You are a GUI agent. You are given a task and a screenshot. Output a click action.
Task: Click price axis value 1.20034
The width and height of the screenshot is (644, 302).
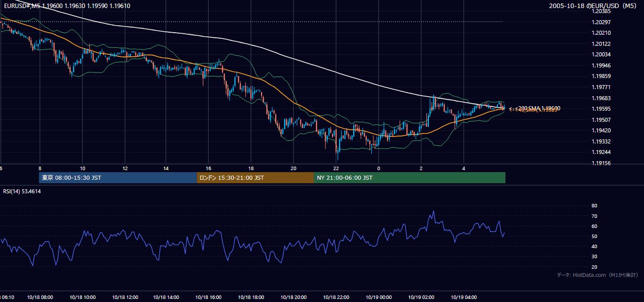(x=601, y=54)
